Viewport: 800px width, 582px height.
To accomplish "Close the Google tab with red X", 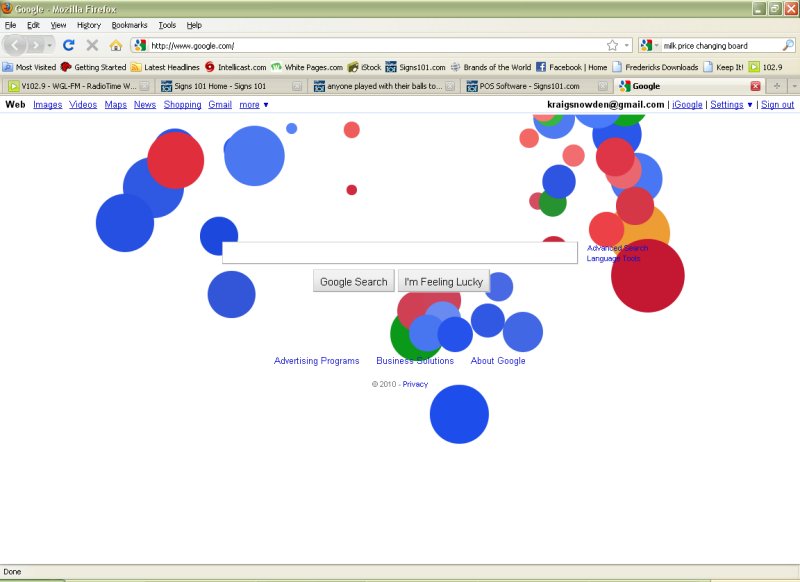I will [756, 86].
